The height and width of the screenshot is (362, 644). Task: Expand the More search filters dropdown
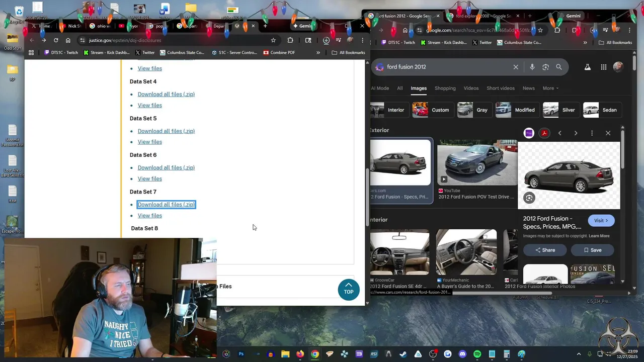point(550,88)
